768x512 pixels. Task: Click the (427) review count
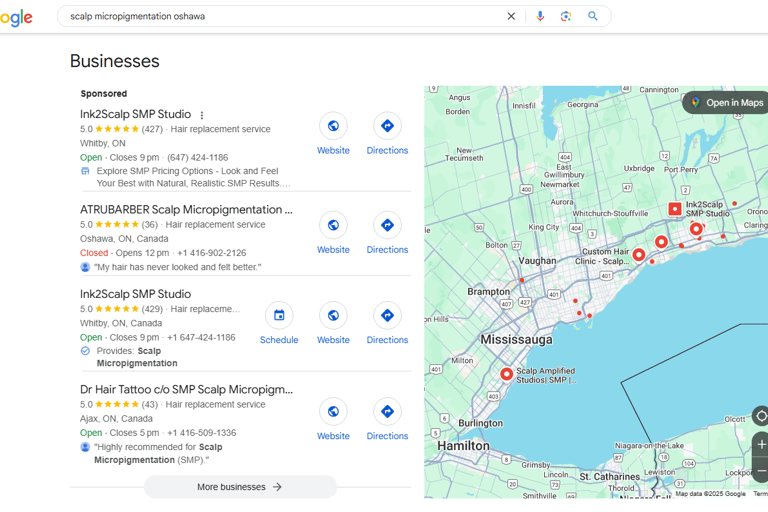pyautogui.click(x=152, y=129)
